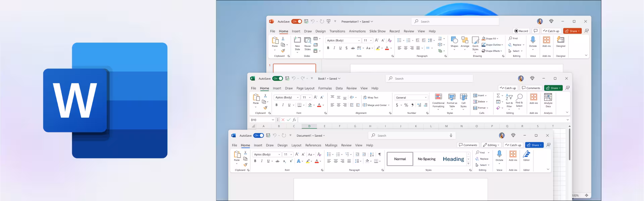Click the Format Painter in Word clipboard group
The width and height of the screenshot is (644, 201).
(246, 164)
